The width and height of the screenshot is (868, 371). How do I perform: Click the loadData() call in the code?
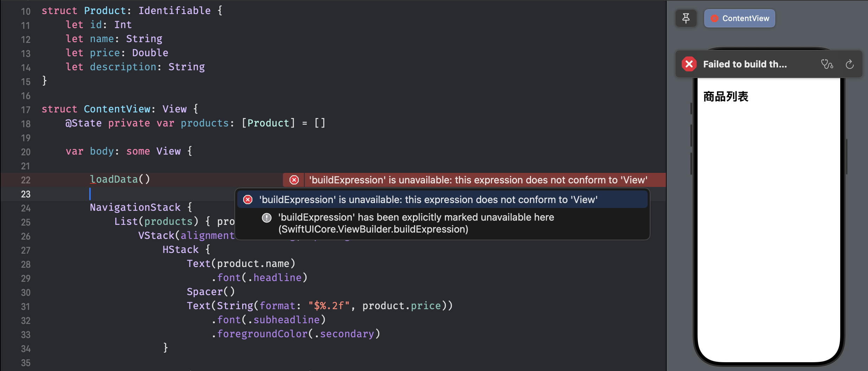click(120, 179)
